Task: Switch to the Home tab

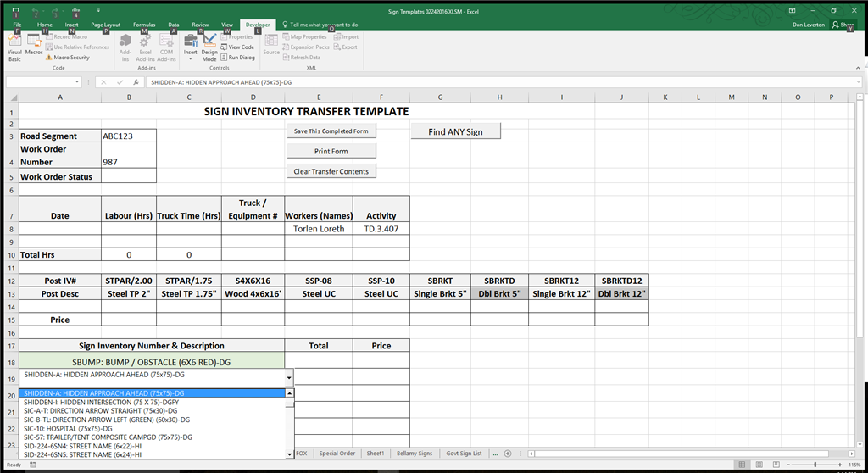Action: click(45, 25)
